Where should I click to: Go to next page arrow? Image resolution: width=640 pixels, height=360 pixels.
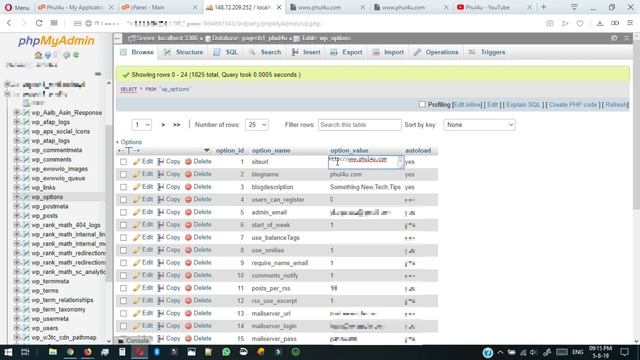point(163,125)
